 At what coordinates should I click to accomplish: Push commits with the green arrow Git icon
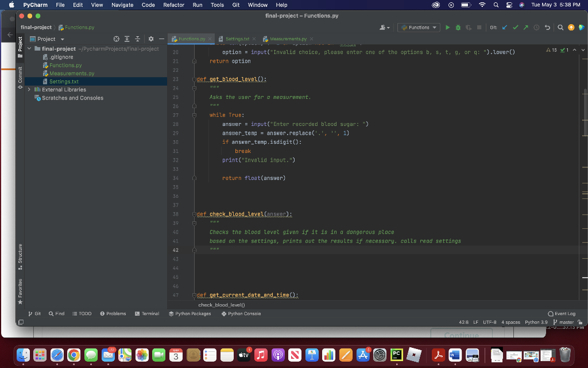pyautogui.click(x=527, y=26)
